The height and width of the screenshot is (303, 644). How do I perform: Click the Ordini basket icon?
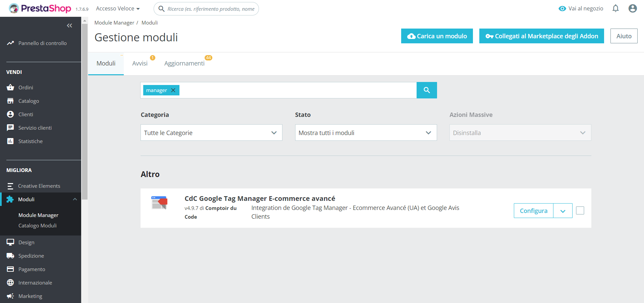pos(10,87)
